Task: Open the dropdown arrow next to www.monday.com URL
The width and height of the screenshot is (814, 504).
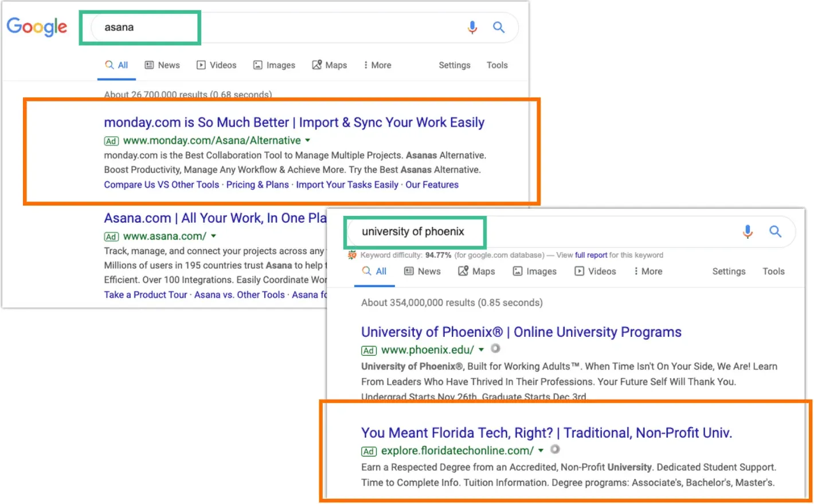Action: click(308, 140)
